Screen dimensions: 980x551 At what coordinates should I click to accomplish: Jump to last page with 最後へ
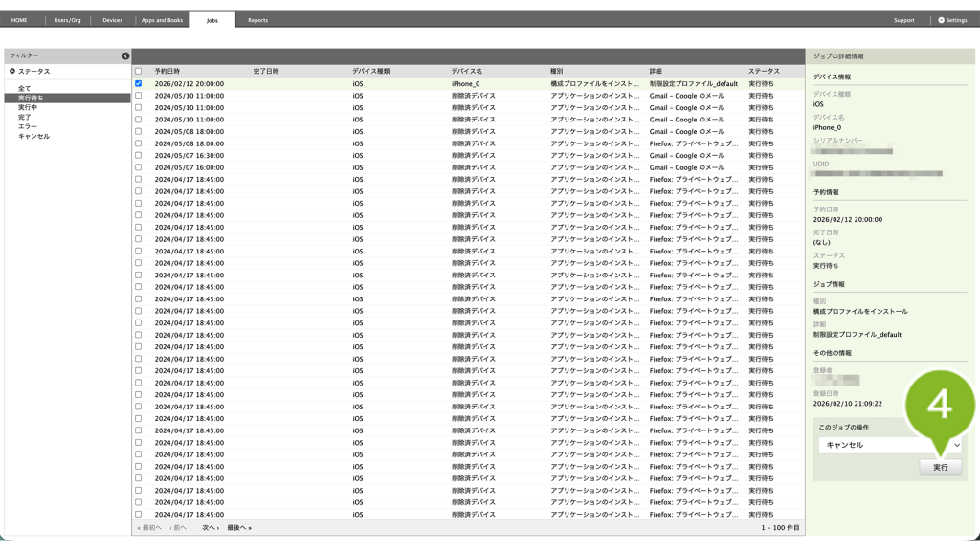[x=238, y=528]
